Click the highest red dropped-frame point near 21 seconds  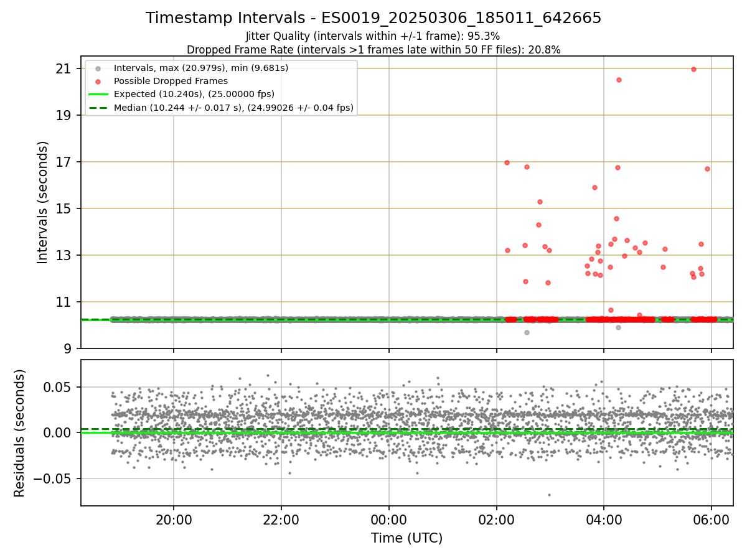click(693, 69)
